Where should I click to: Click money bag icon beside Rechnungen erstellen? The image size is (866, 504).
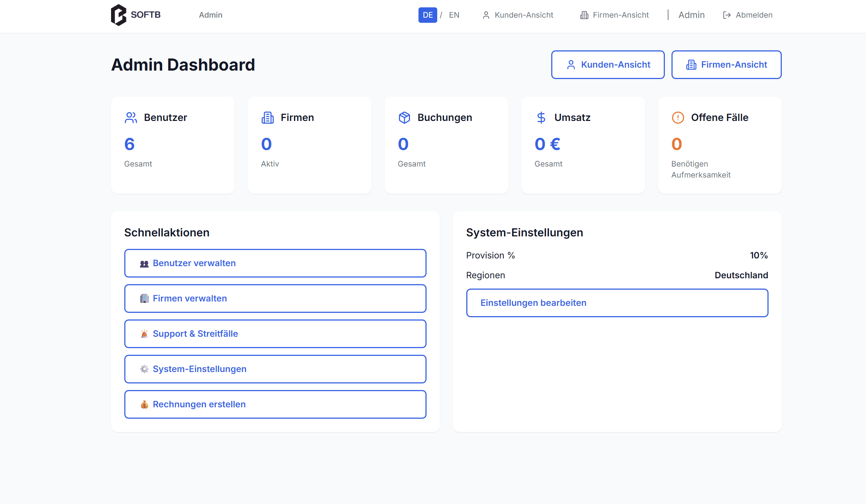click(x=145, y=404)
